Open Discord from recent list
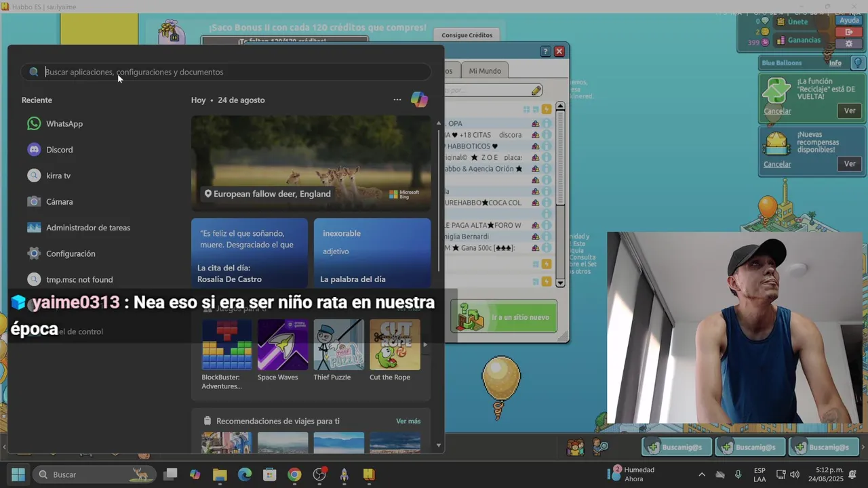 [59, 150]
